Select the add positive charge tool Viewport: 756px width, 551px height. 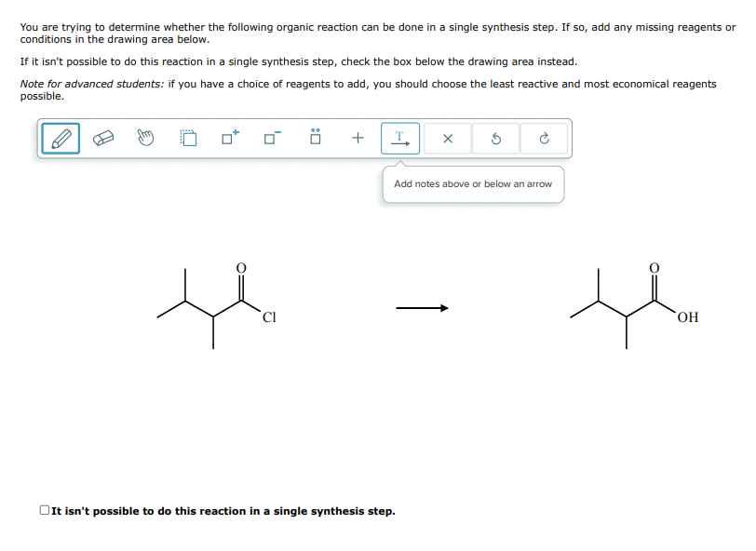pos(228,138)
